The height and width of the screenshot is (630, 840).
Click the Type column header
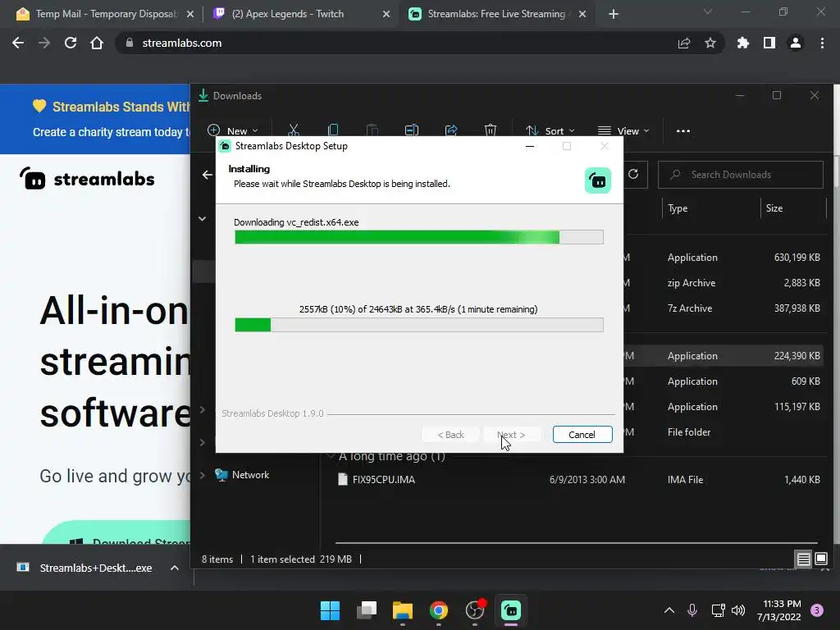pos(677,208)
